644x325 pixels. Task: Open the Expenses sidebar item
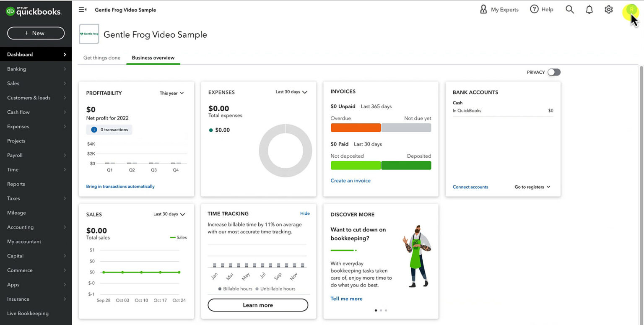[x=36, y=126]
